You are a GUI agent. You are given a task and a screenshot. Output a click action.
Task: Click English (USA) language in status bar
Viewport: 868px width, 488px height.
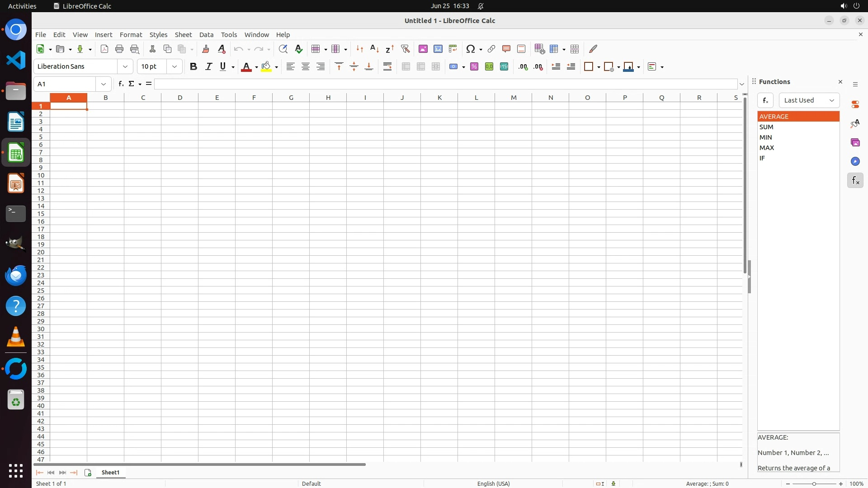point(493,483)
